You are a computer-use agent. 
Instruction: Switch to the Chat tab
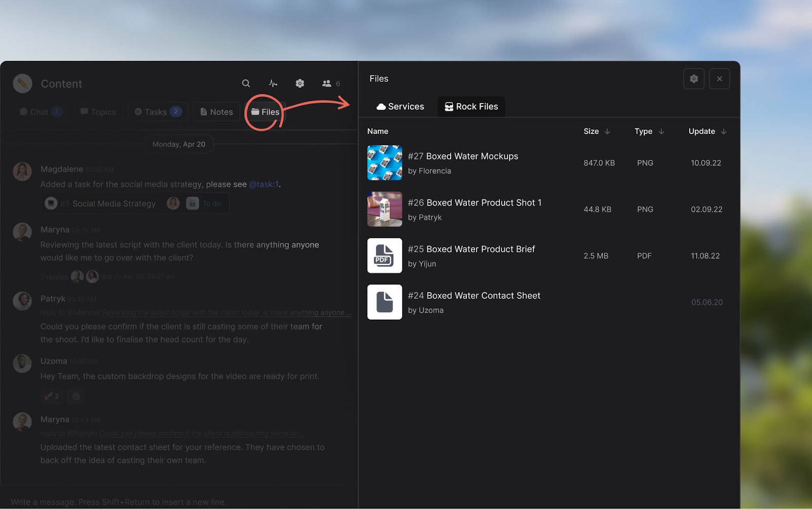41,112
